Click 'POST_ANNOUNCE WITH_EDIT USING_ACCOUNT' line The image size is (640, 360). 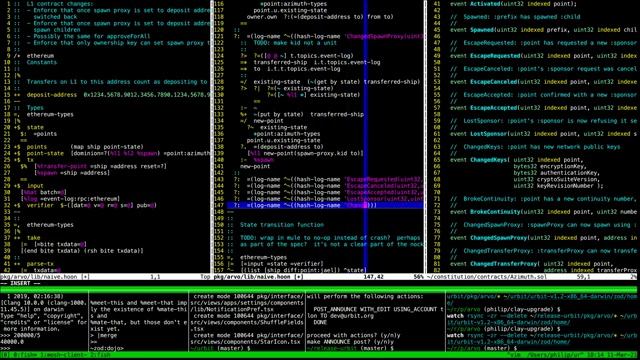click(378, 309)
